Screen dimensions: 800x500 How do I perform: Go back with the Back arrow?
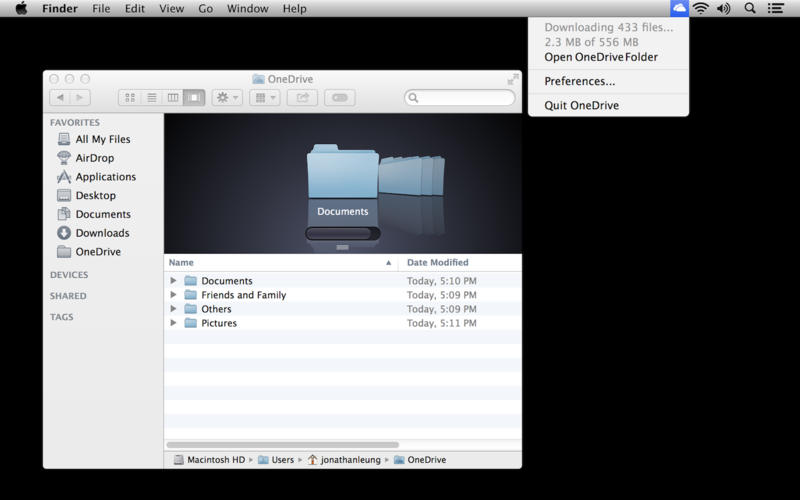(59, 97)
